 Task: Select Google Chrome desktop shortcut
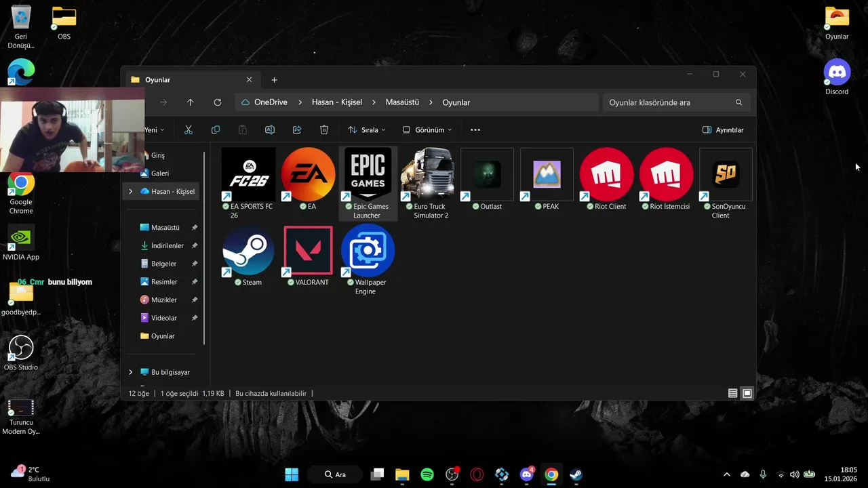pyautogui.click(x=21, y=193)
